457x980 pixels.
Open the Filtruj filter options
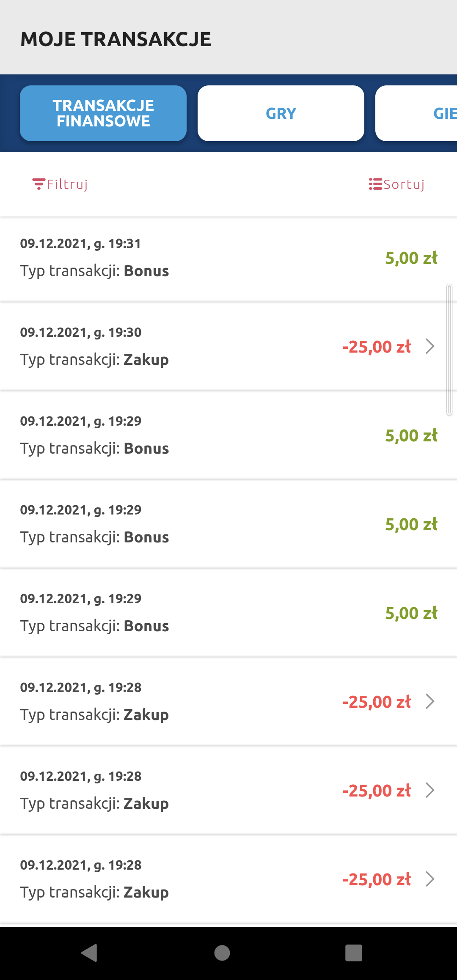pos(67,184)
